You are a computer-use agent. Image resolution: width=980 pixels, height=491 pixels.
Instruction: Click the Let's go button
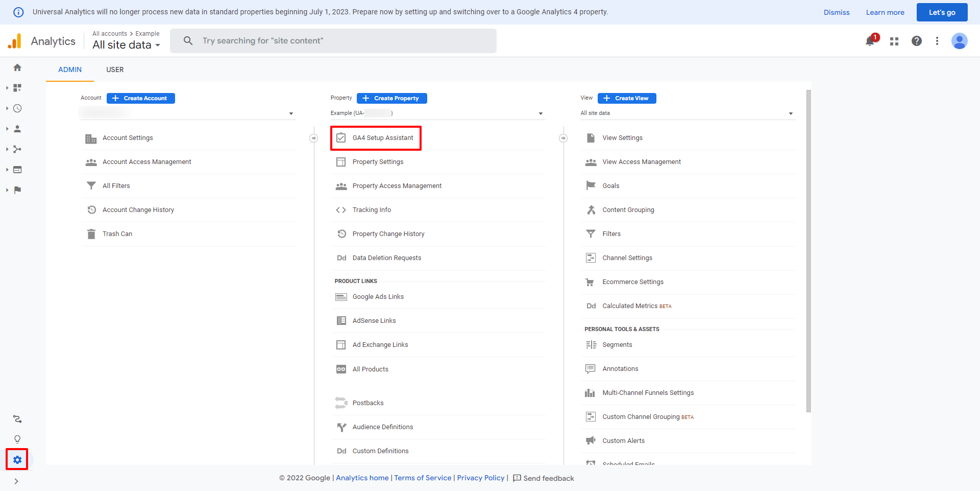click(942, 12)
